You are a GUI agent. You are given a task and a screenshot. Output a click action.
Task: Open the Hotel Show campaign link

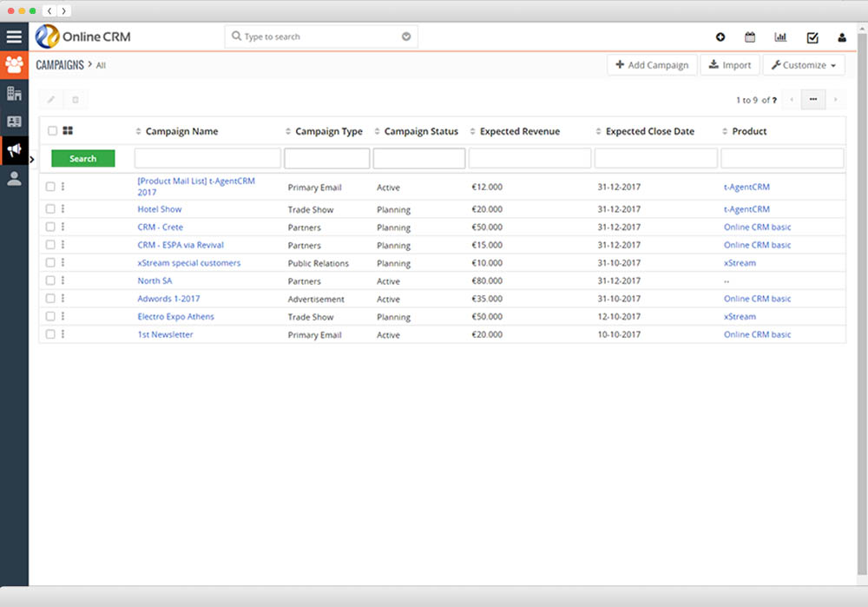pyautogui.click(x=160, y=208)
